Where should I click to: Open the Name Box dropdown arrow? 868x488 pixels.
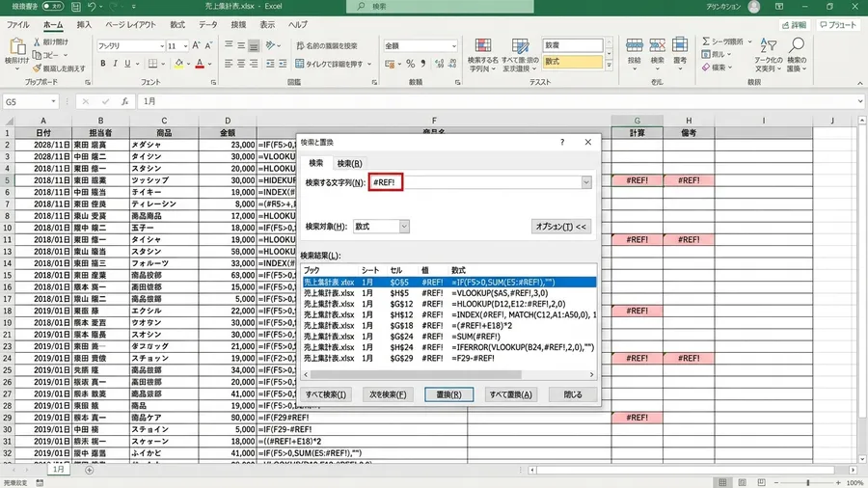(53, 102)
